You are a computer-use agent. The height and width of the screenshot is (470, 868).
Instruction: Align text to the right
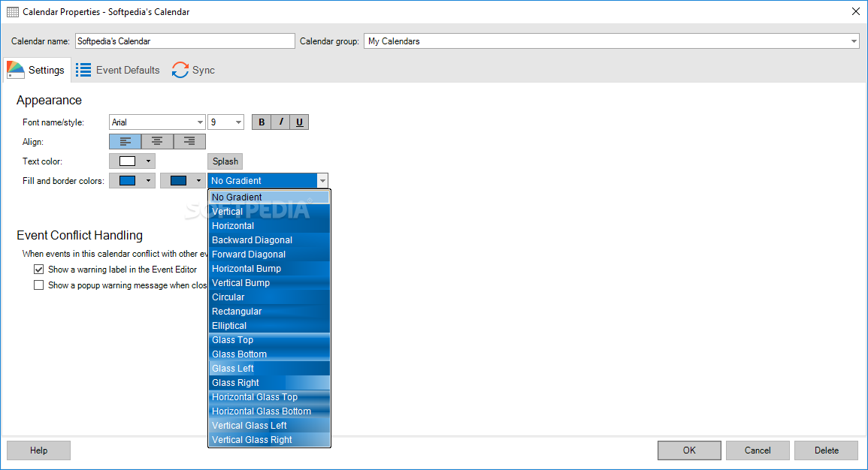pyautogui.click(x=189, y=142)
